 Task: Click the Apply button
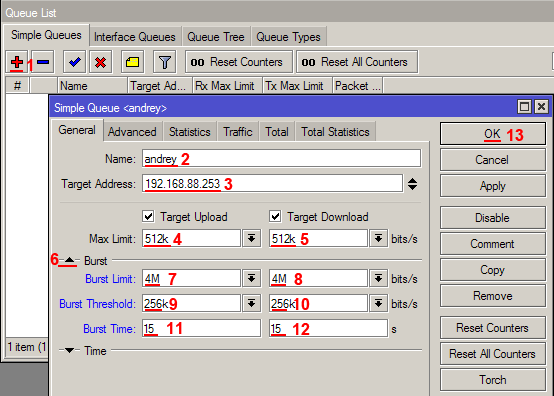pyautogui.click(x=493, y=186)
